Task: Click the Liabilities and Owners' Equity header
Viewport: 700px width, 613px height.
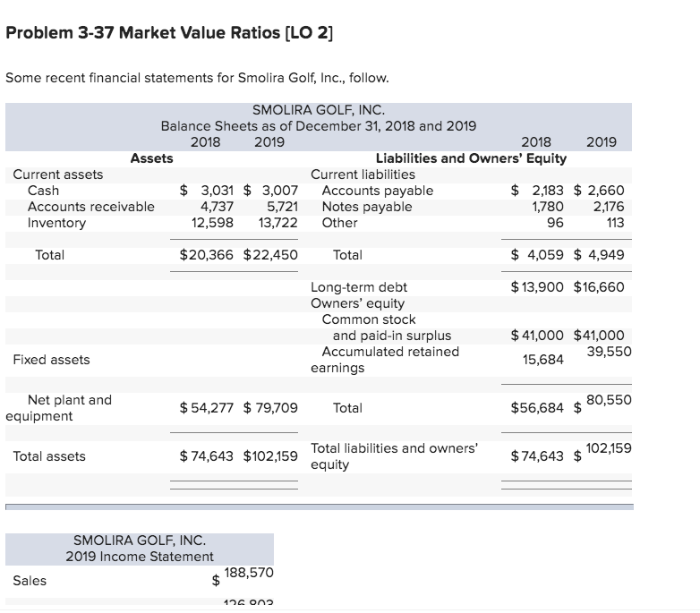Action: pos(471,158)
